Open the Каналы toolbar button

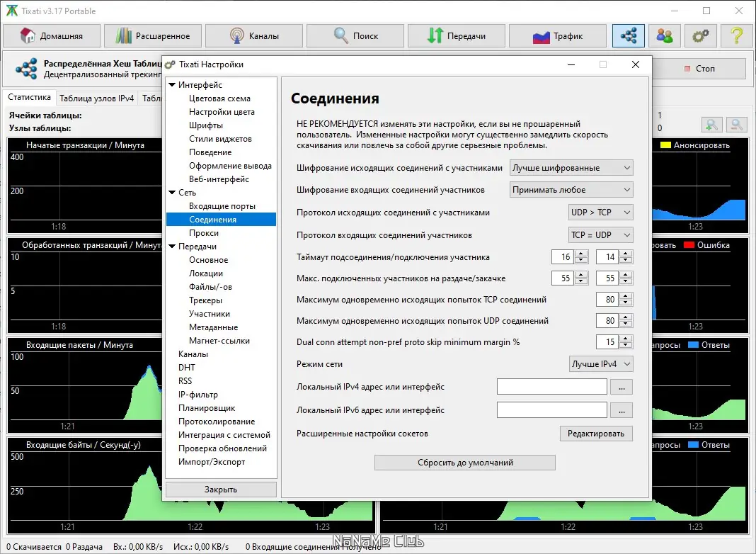click(x=254, y=35)
